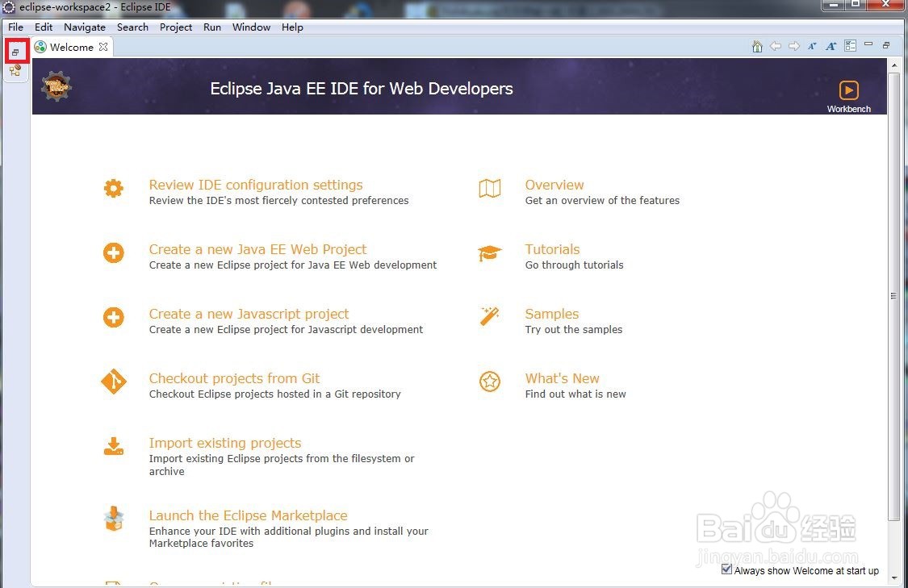
Task: Open the Run menu
Action: [212, 27]
